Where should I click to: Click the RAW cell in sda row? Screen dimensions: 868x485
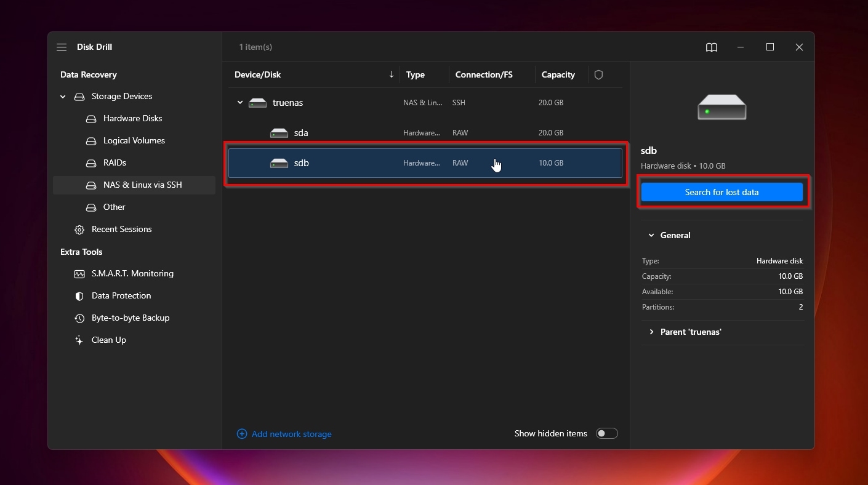[460, 133]
